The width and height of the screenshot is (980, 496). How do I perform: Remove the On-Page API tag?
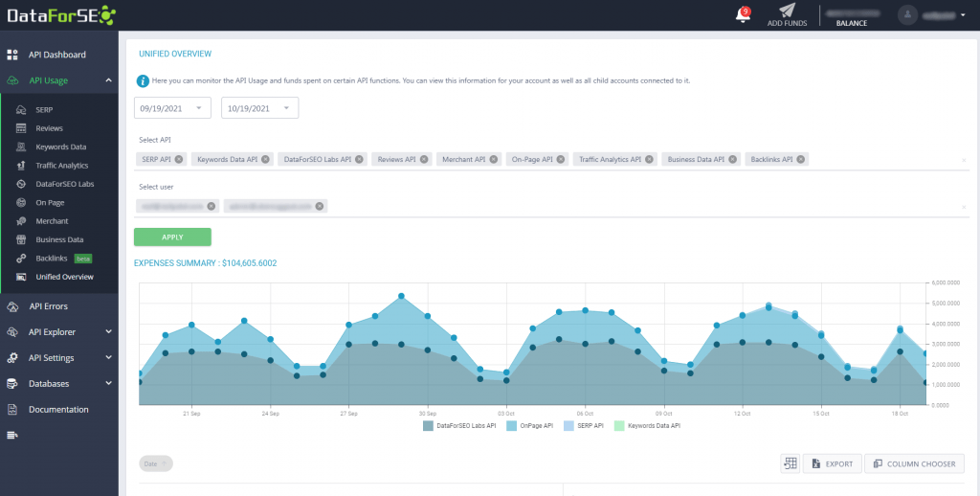[561, 160]
